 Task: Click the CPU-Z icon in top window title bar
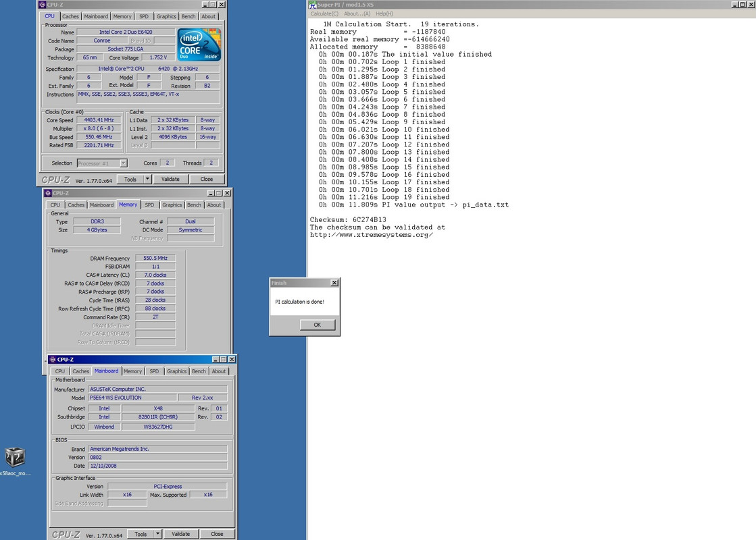point(43,4)
